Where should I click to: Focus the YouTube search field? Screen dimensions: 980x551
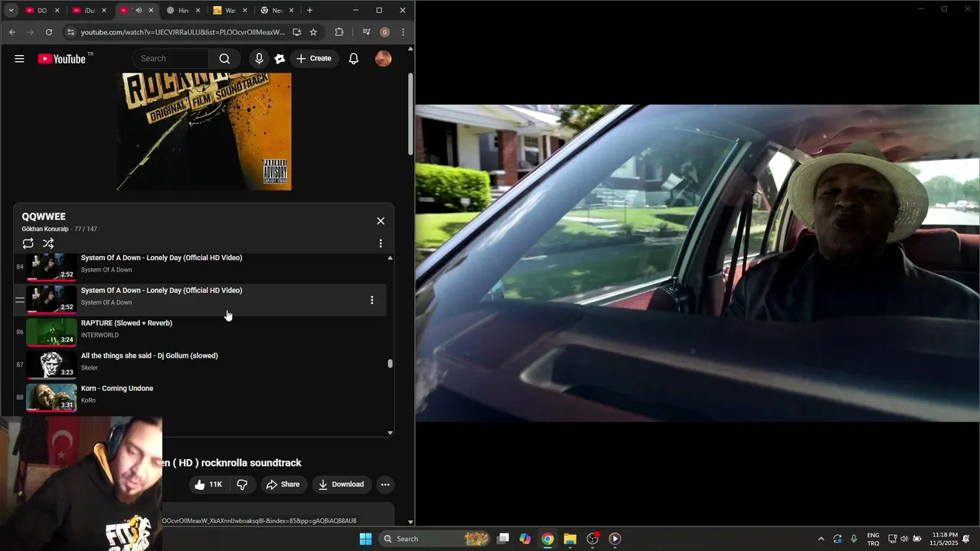tap(171, 58)
